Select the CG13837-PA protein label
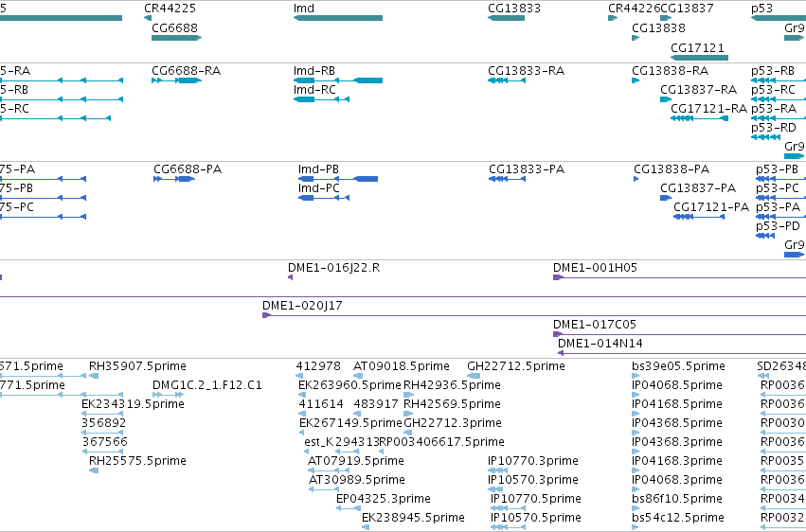The image size is (806, 532). (698, 188)
